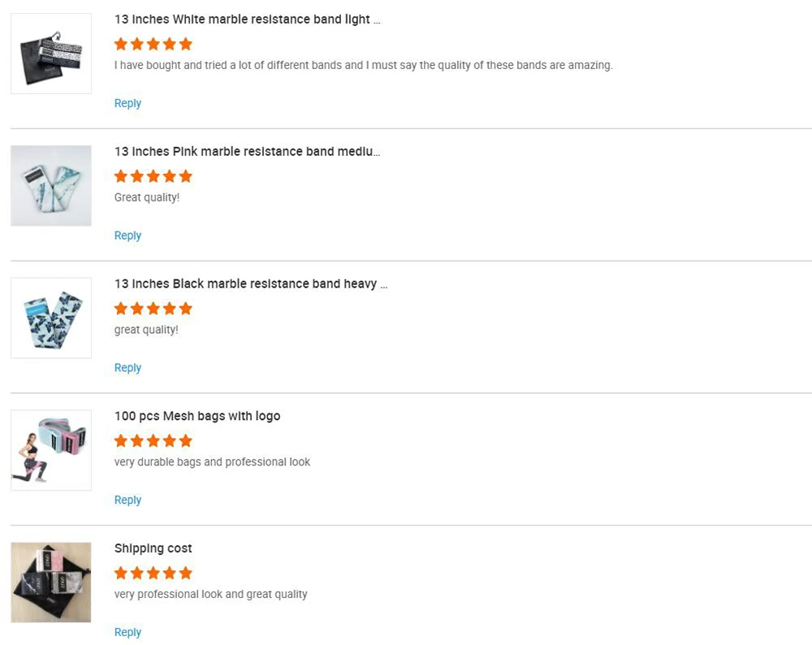Open the 13 Inches White marble band title
The image size is (812, 645).
(247, 19)
